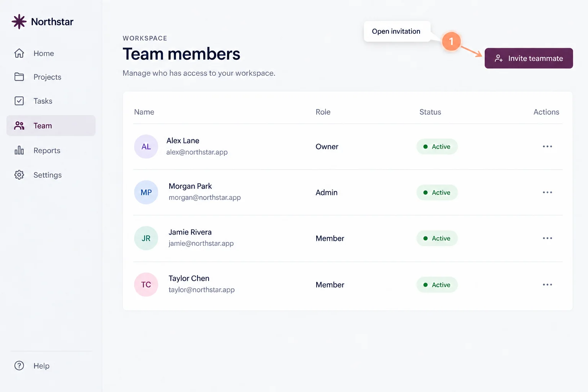Expand the three-dot menu for Jamie Rivera
The image size is (588, 392).
click(x=547, y=238)
